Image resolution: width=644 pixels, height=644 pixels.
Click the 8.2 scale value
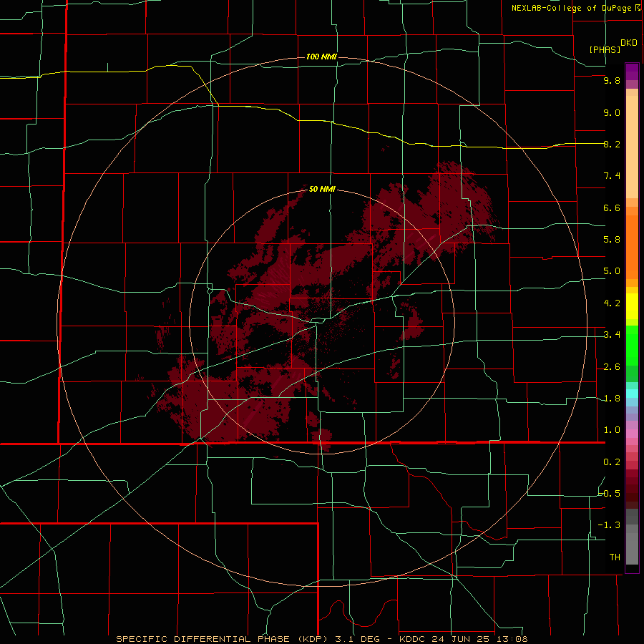pos(612,144)
